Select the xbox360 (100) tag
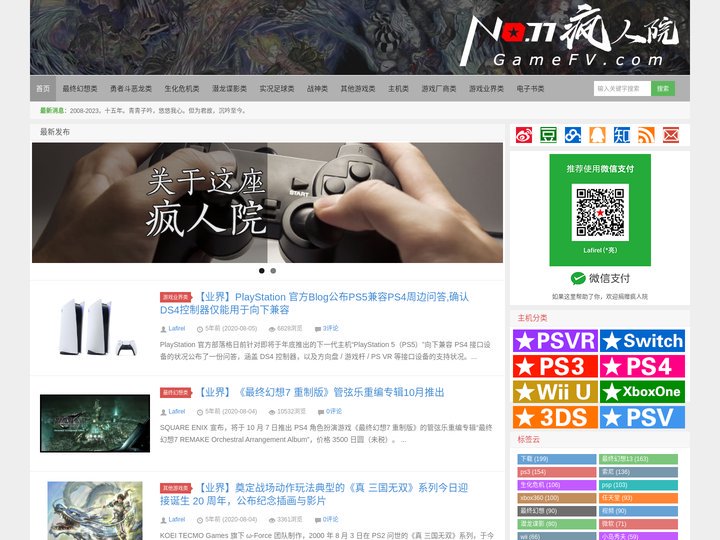 [557, 498]
